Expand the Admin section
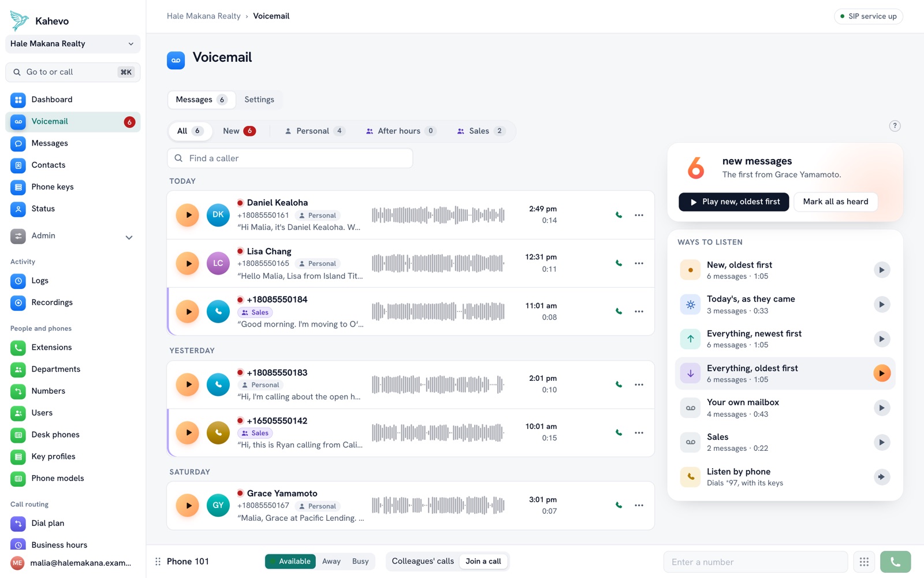The height and width of the screenshot is (578, 924). (73, 236)
